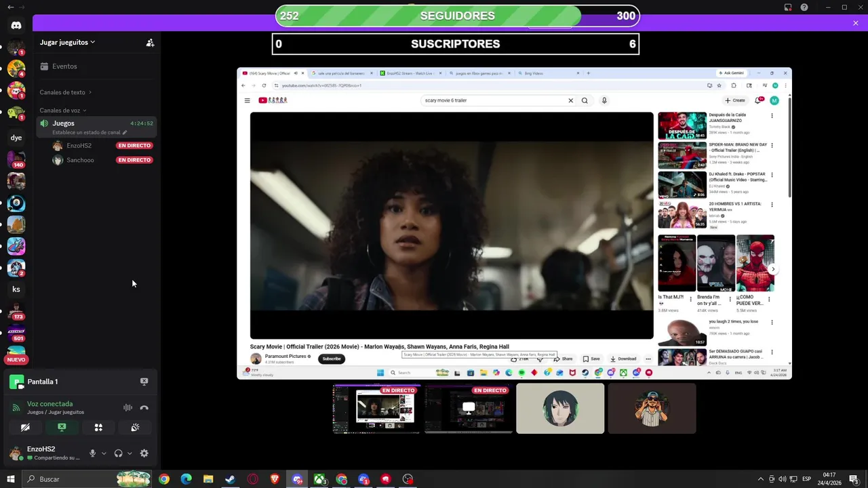The height and width of the screenshot is (488, 868).
Task: Select the Juegos voice channel
Action: 97,127
